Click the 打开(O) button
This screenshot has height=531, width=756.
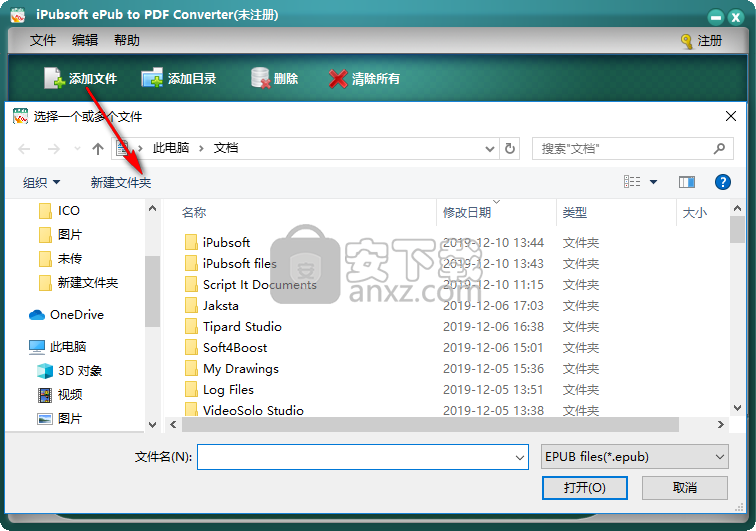coord(584,488)
